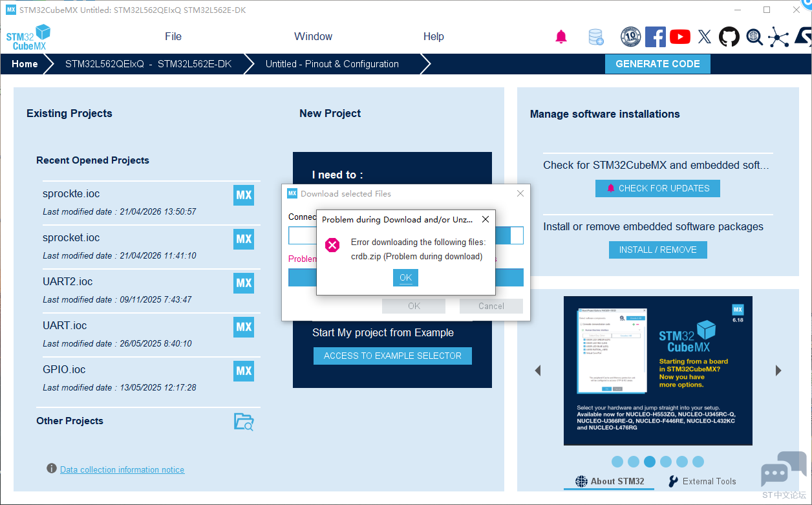Select the sixth carousel dot
Image resolution: width=812 pixels, height=505 pixels.
698,462
